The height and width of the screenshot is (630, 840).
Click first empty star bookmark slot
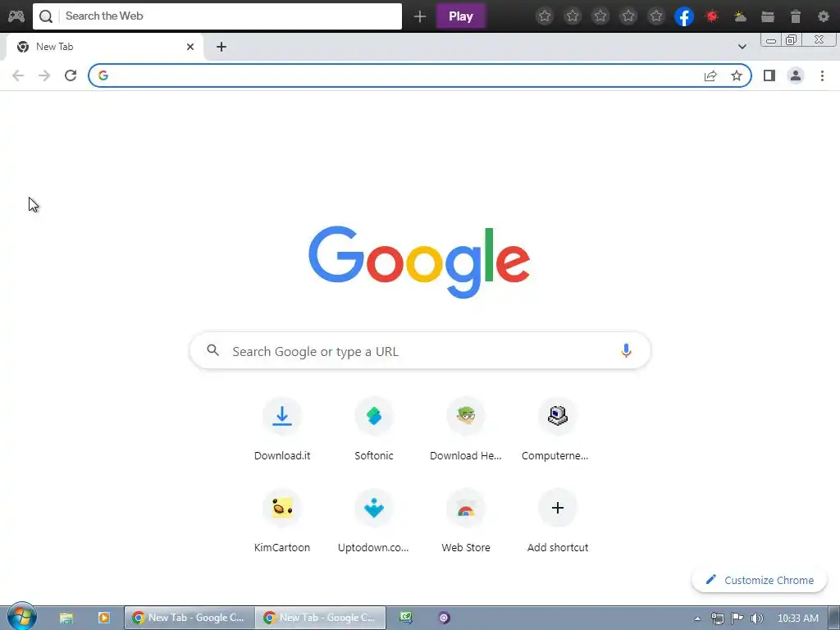click(x=545, y=16)
